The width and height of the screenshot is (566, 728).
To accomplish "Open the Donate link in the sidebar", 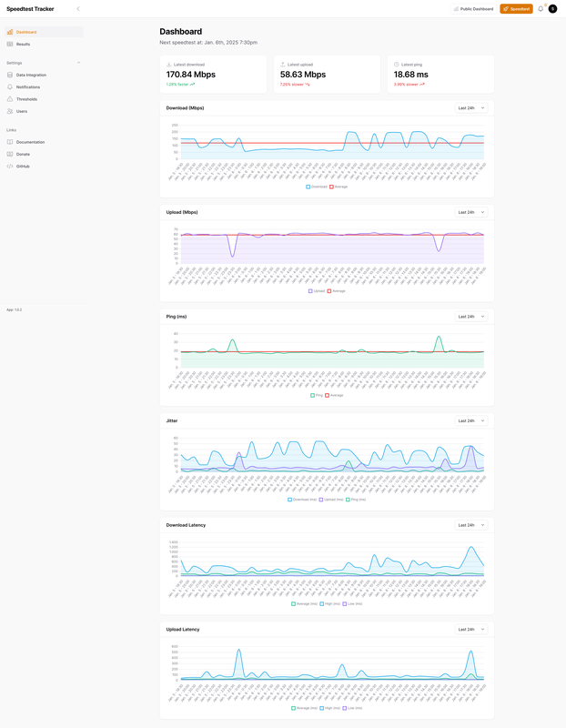I will (x=23, y=154).
